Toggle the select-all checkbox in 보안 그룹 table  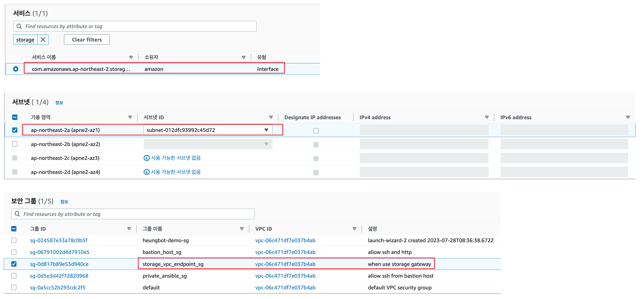[x=14, y=229]
